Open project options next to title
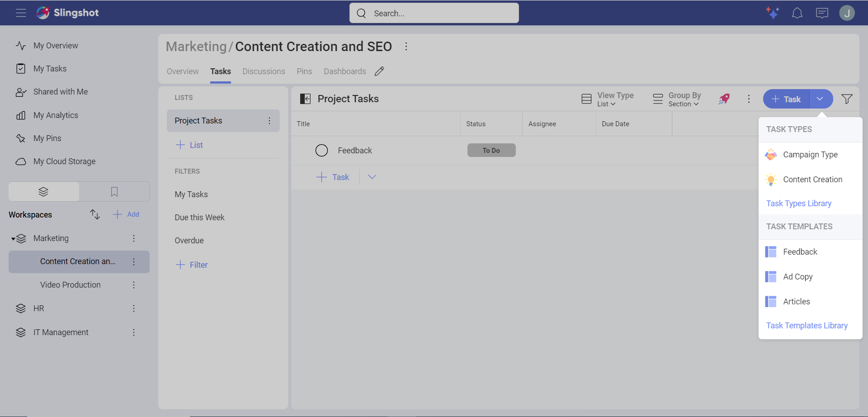This screenshot has height=417, width=868. click(x=406, y=47)
